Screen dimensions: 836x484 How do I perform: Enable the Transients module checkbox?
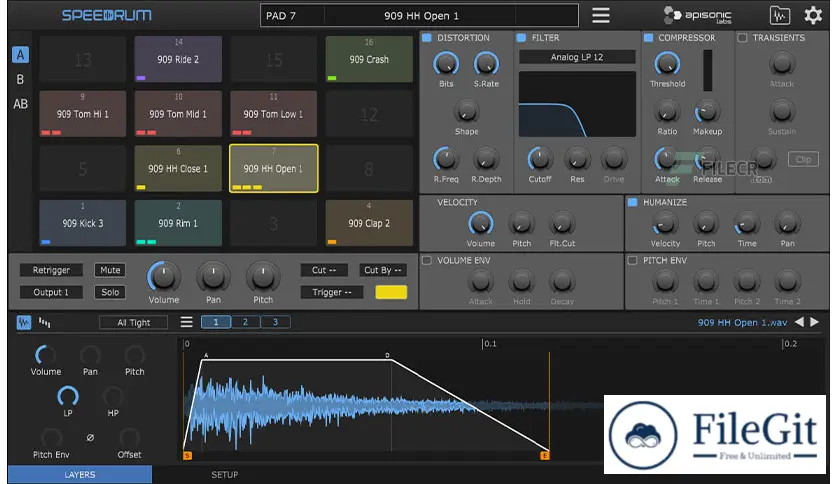pos(742,38)
